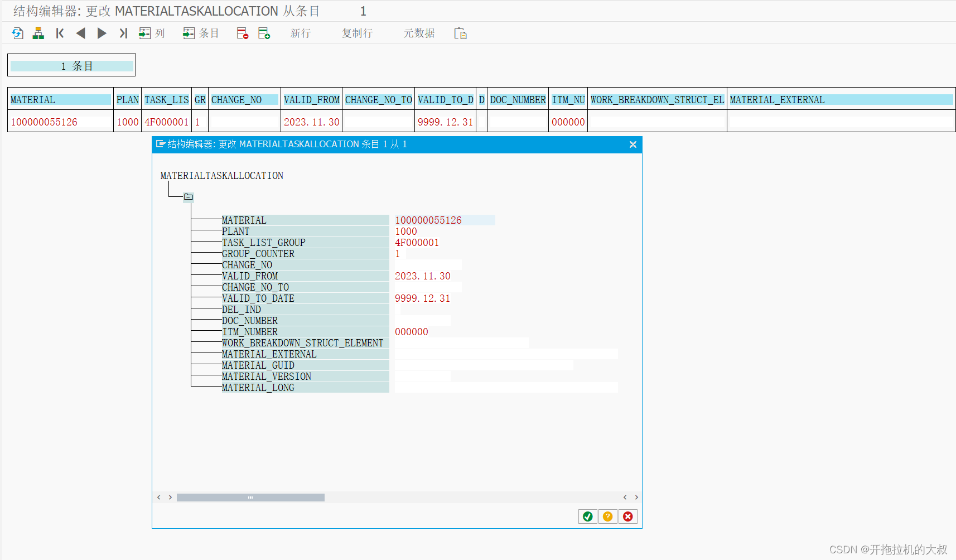
Task: Jump to first entry with the leftmost arrow icon
Action: 59,33
